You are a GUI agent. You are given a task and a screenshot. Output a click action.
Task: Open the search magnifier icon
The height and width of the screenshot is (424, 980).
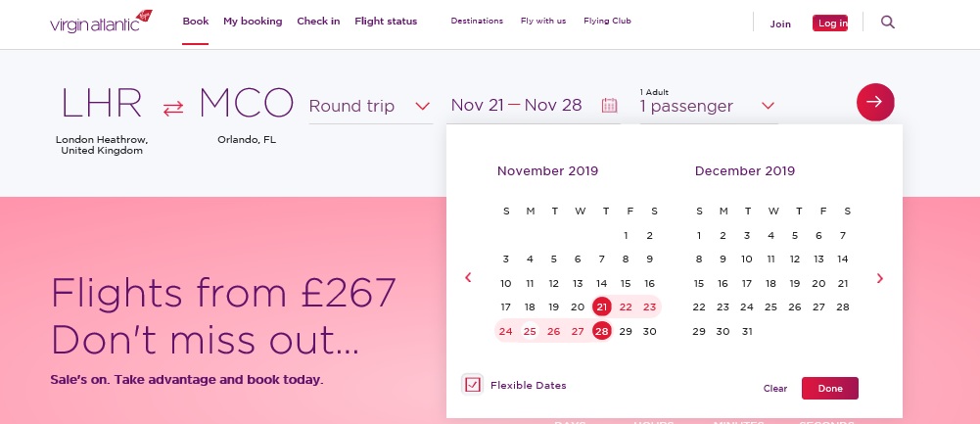[x=888, y=23]
